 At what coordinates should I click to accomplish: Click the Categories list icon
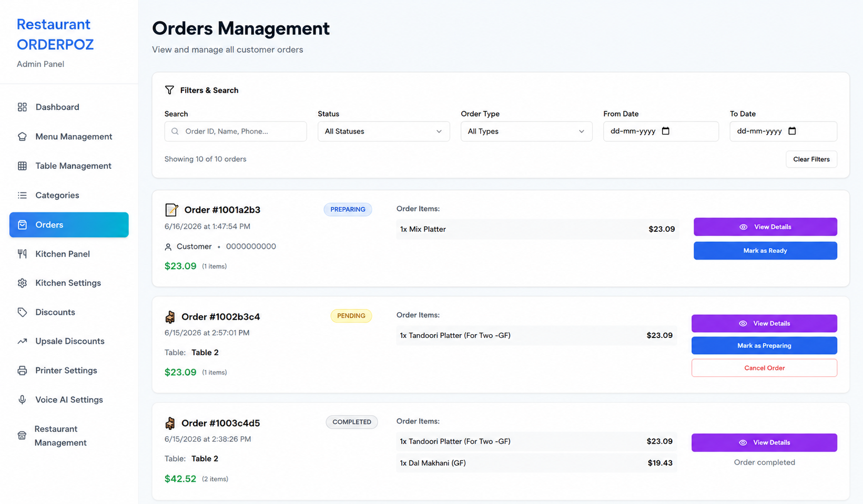pyautogui.click(x=22, y=196)
